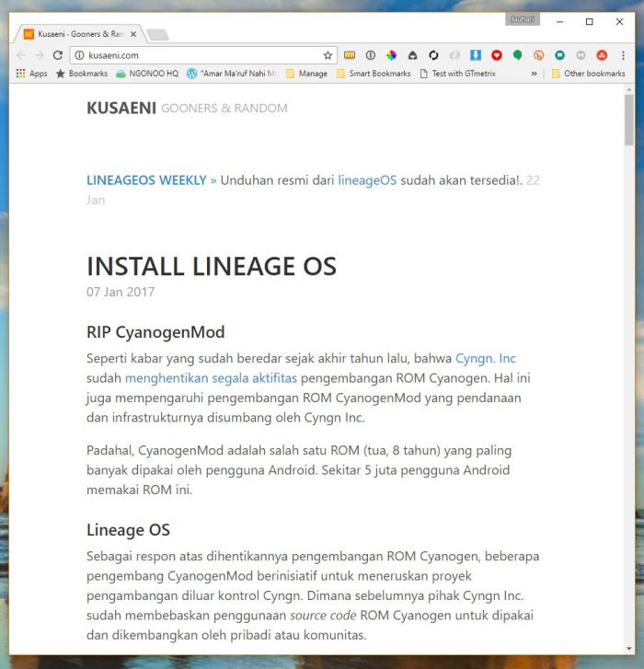The width and height of the screenshot is (644, 669).
Task: Maximize the Chrome window
Action: 590,21
